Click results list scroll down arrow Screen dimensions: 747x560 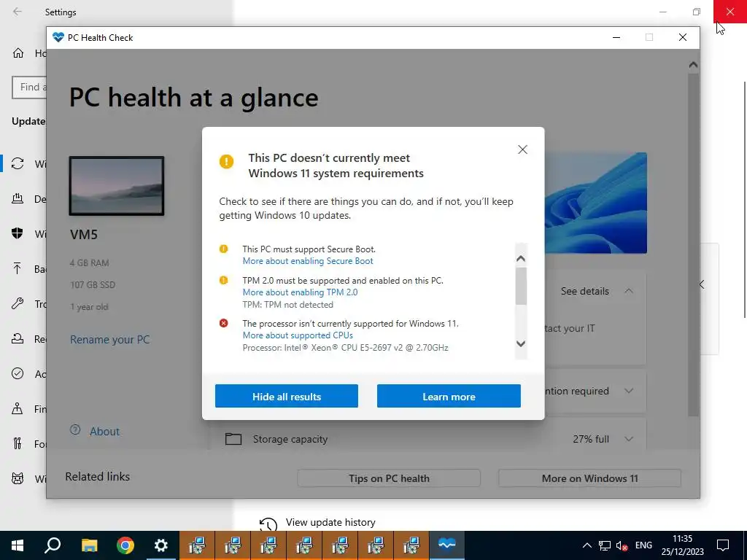point(521,343)
